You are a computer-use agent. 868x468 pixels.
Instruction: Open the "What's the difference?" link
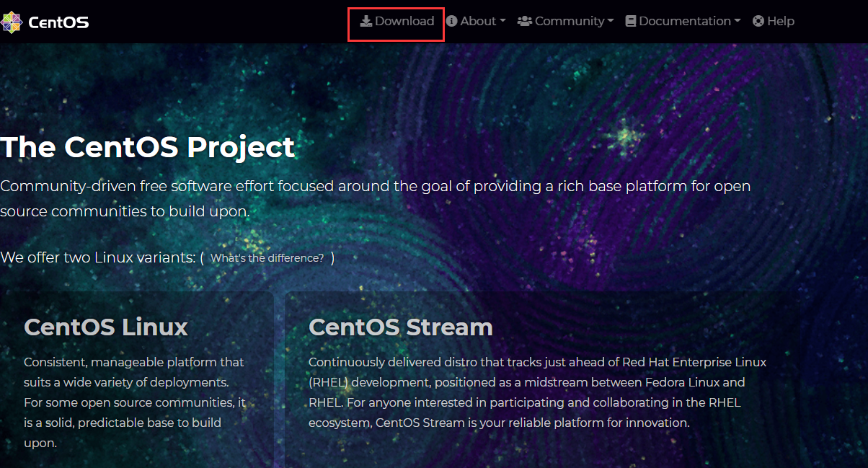[x=267, y=258]
